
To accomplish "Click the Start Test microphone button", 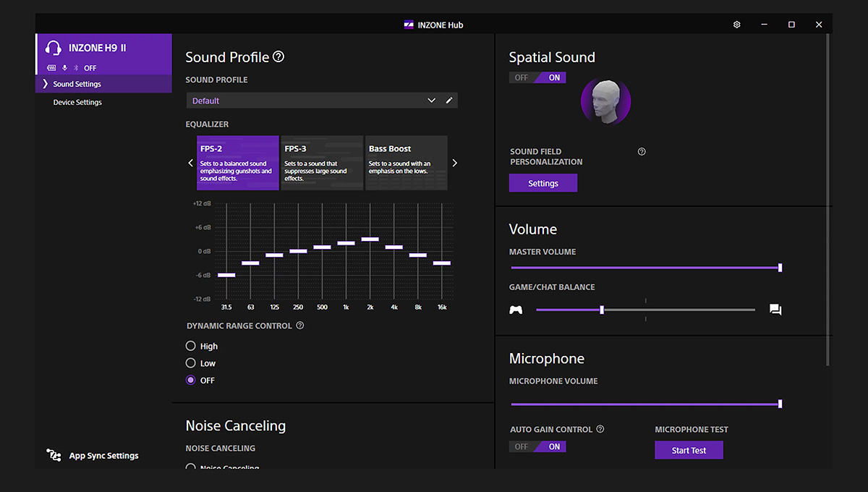I will [689, 450].
